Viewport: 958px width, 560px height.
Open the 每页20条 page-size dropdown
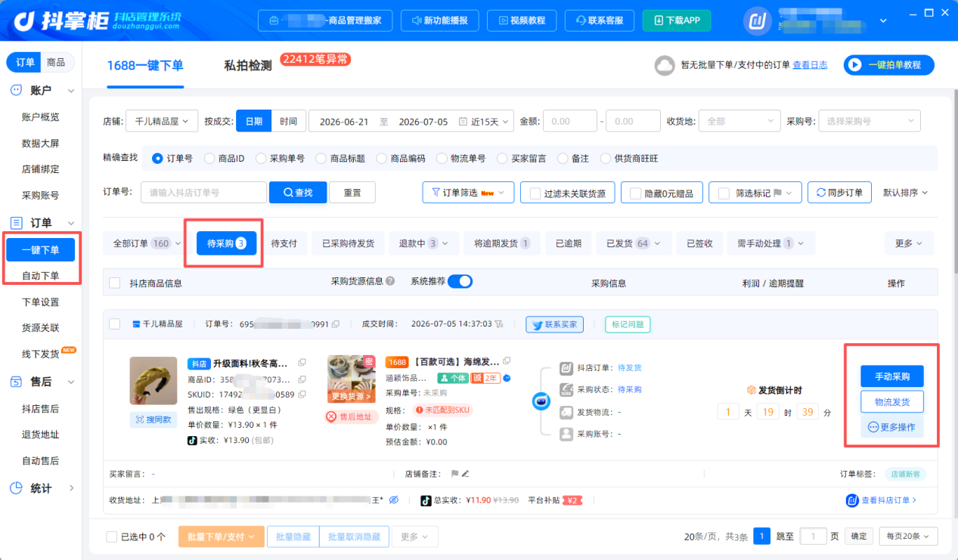(x=907, y=537)
